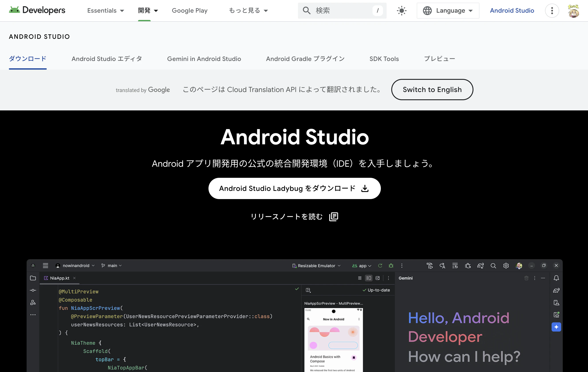
Task: Hide the Gemini panel with minimize dash
Action: point(543,278)
